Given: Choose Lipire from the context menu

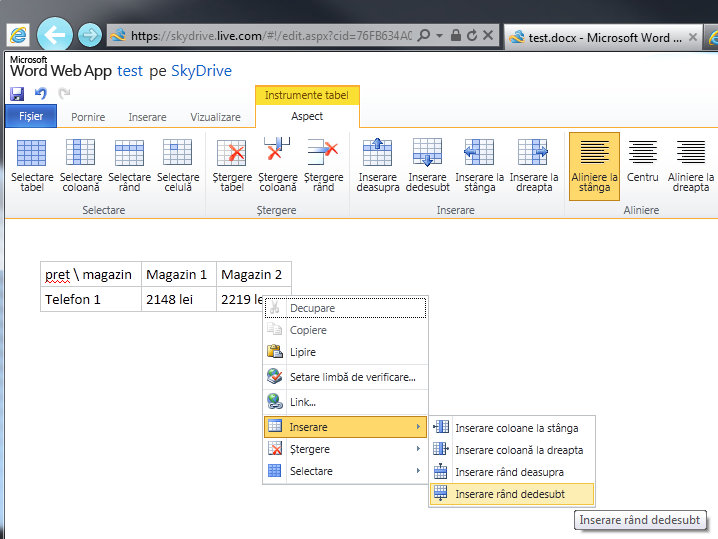Looking at the screenshot, I should pyautogui.click(x=345, y=352).
